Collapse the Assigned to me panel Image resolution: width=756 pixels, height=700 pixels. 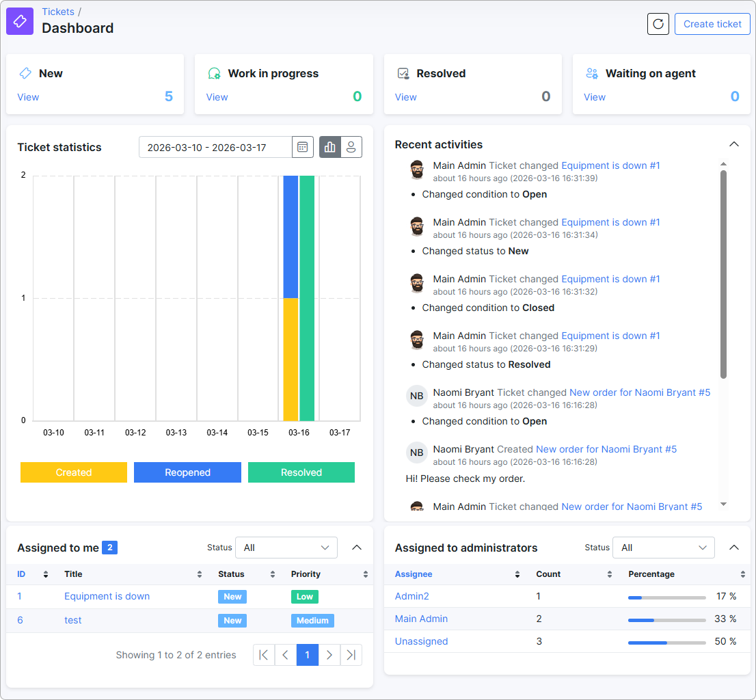pyautogui.click(x=357, y=547)
